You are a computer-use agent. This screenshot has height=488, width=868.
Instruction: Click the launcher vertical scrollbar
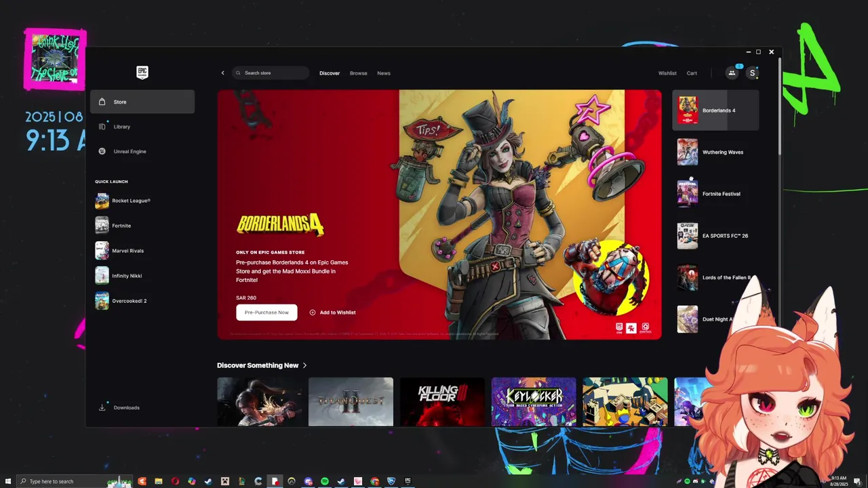click(780, 105)
